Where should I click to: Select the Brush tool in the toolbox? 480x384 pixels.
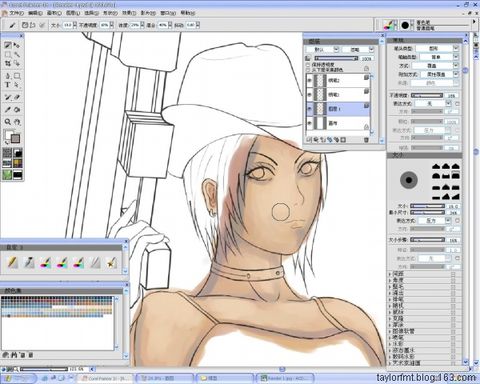click(x=8, y=45)
